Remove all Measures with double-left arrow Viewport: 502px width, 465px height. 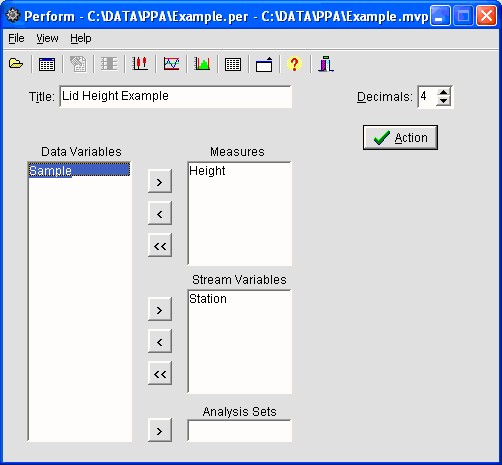(160, 245)
